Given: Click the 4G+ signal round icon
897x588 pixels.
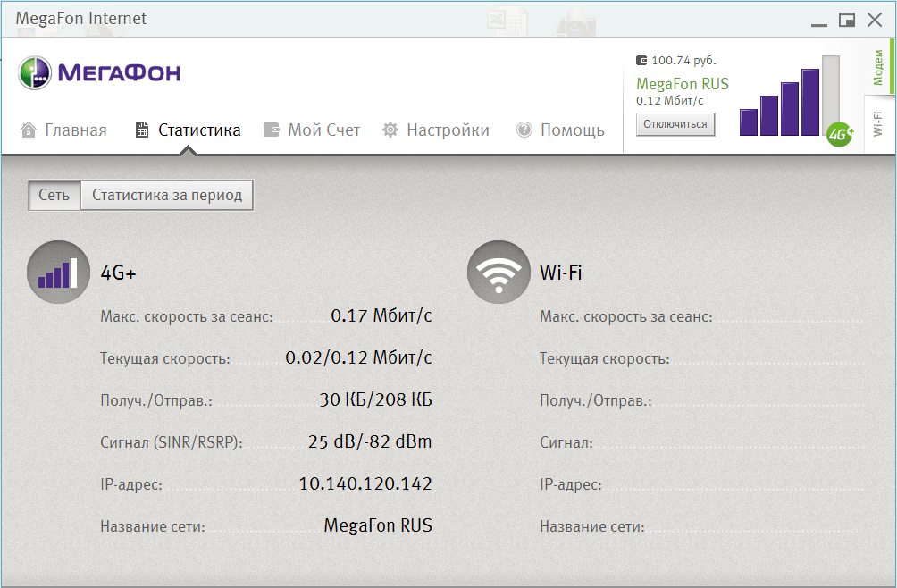Looking at the screenshot, I should tap(58, 273).
